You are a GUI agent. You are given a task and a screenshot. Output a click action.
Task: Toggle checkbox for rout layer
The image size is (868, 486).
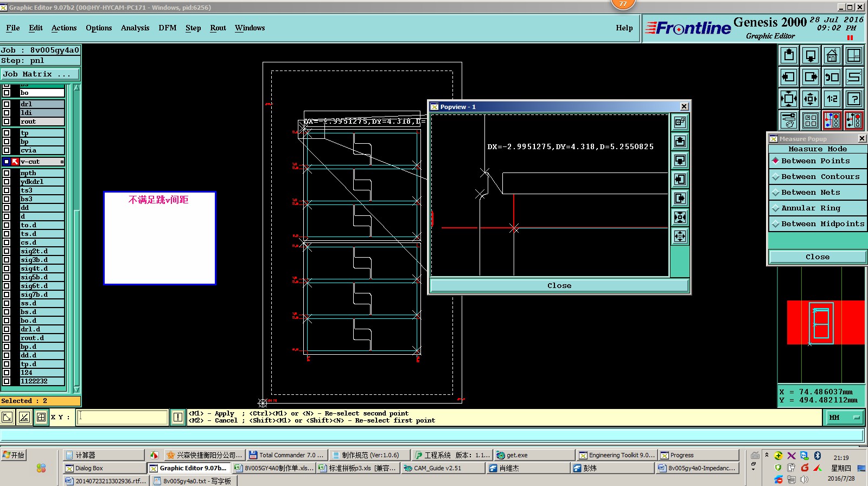click(x=7, y=121)
